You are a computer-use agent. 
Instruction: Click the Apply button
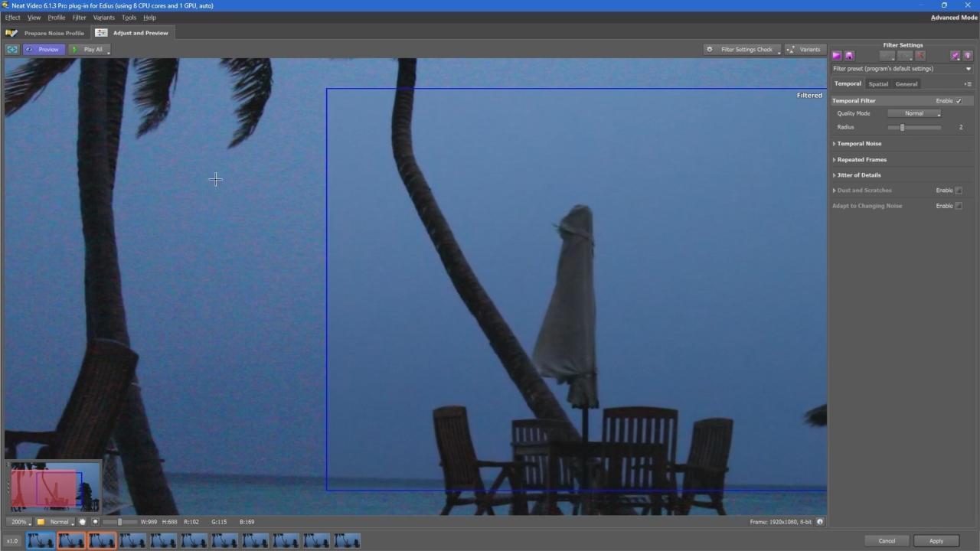(936, 541)
